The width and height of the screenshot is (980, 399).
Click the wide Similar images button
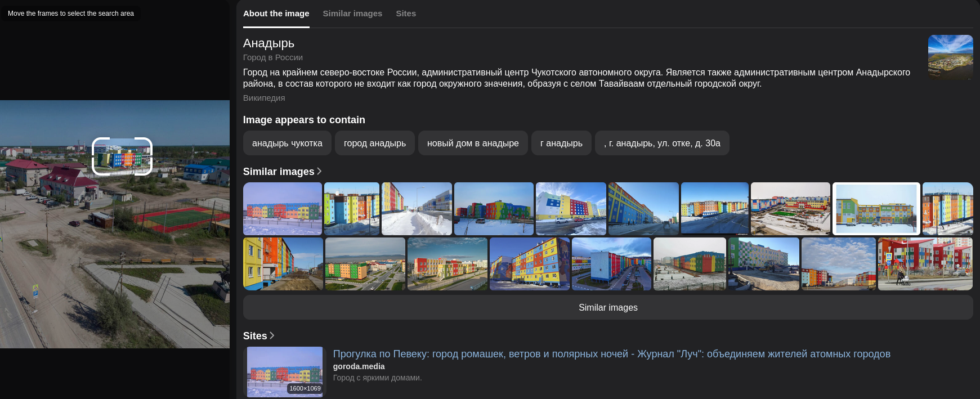coord(608,307)
